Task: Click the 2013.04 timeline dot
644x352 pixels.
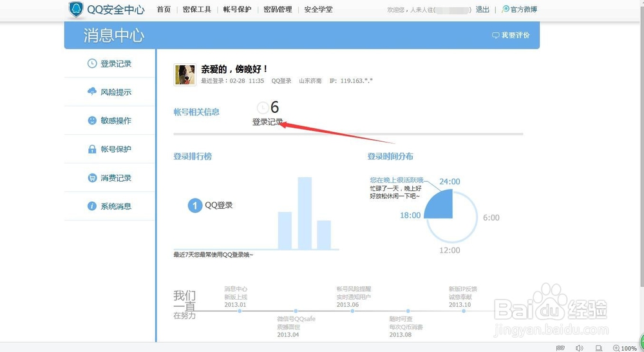Action: (296, 311)
